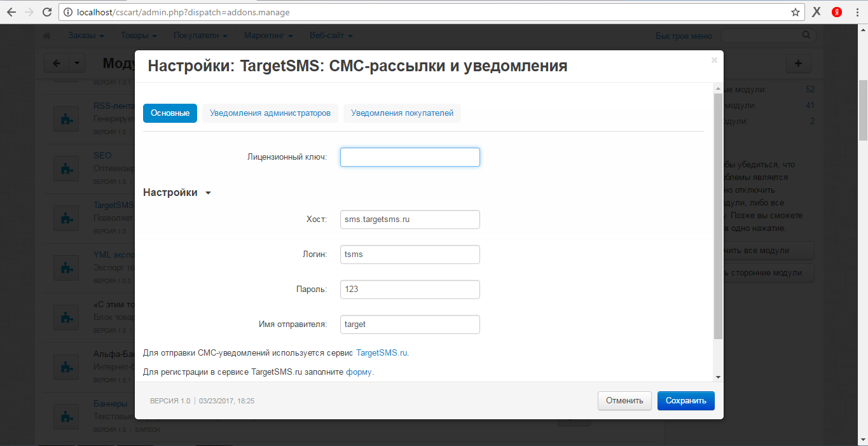Viewport: 868px width, 446px height.
Task: Click the Пароль input field
Action: [x=410, y=289]
